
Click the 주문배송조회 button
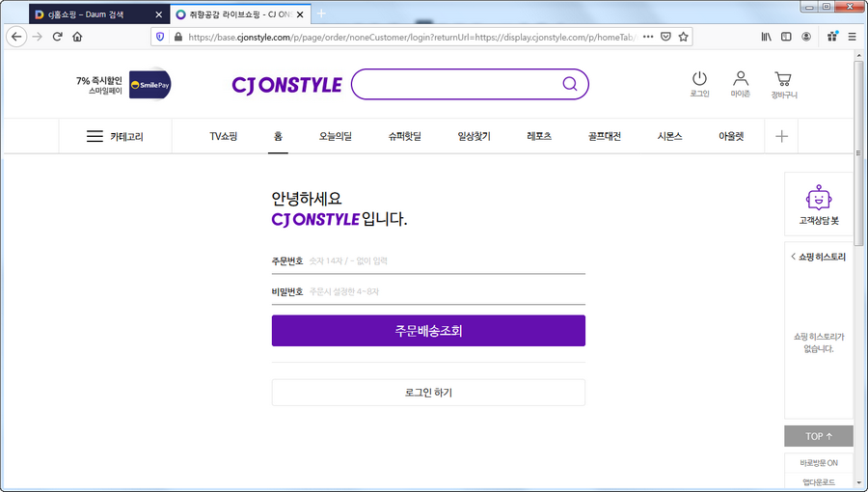point(428,331)
